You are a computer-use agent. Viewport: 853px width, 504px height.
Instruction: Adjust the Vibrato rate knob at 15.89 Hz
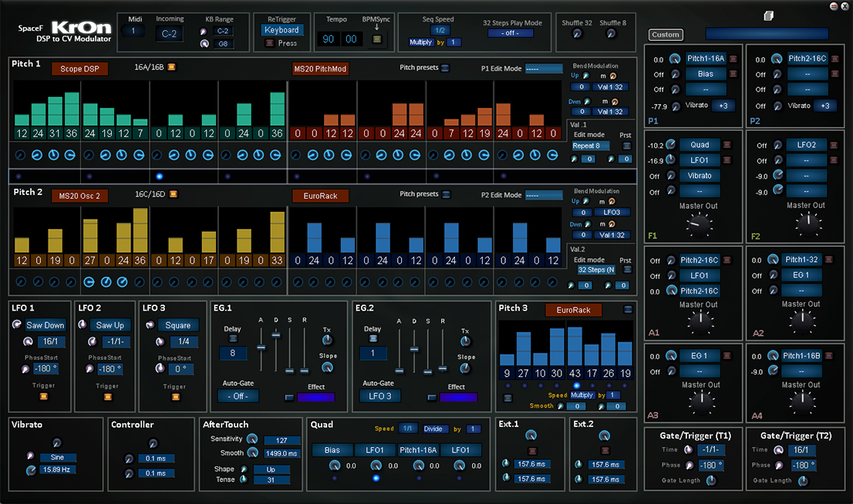tap(31, 470)
